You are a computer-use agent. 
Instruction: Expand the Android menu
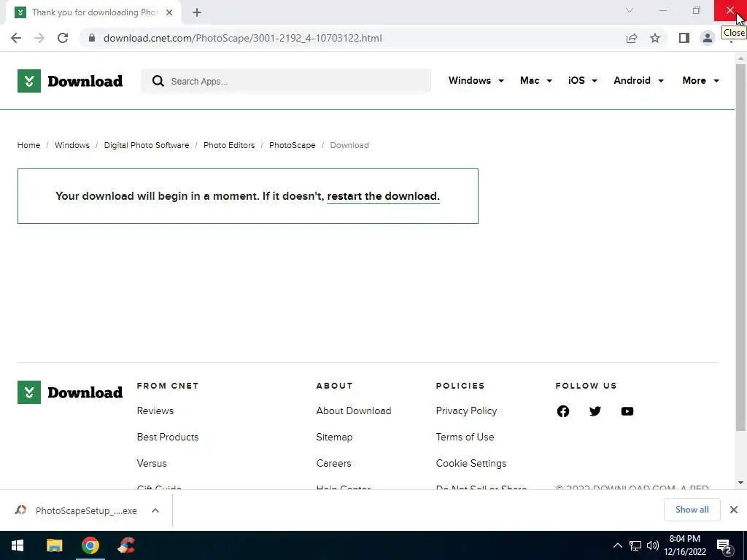[x=638, y=80]
